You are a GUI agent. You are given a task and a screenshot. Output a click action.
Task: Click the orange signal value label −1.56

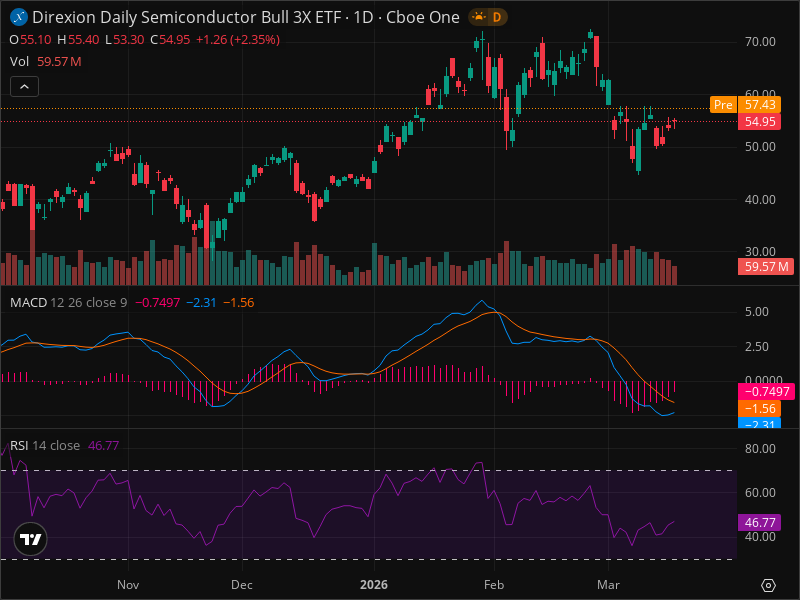760,408
